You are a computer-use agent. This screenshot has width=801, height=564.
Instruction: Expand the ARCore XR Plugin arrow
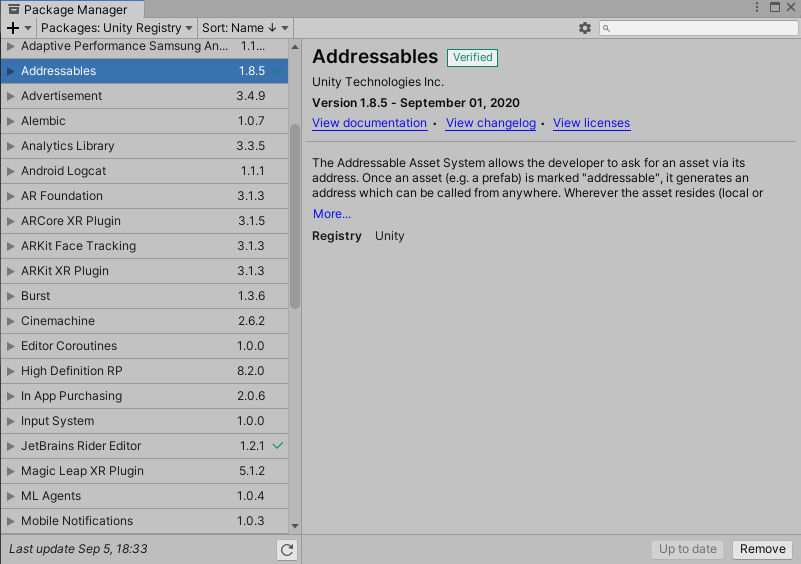[10, 221]
